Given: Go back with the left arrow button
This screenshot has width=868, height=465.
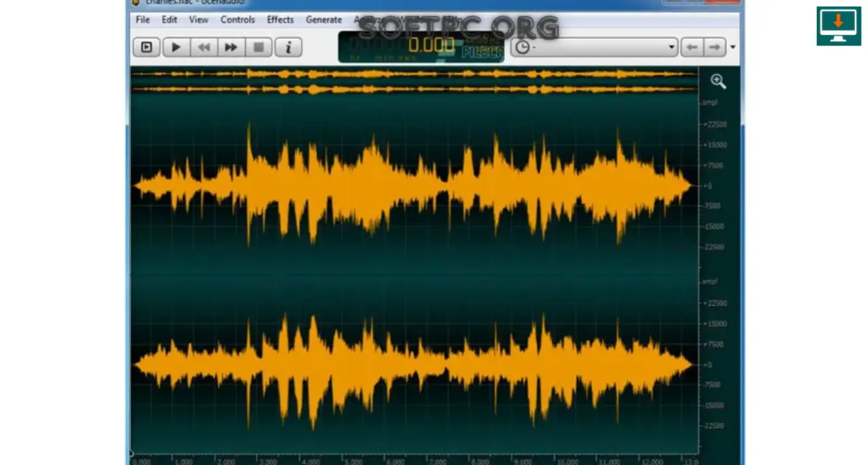Looking at the screenshot, I should pos(692,47).
